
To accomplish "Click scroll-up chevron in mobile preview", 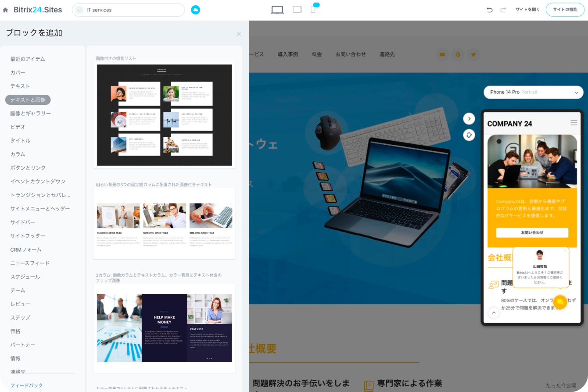I will point(494,313).
